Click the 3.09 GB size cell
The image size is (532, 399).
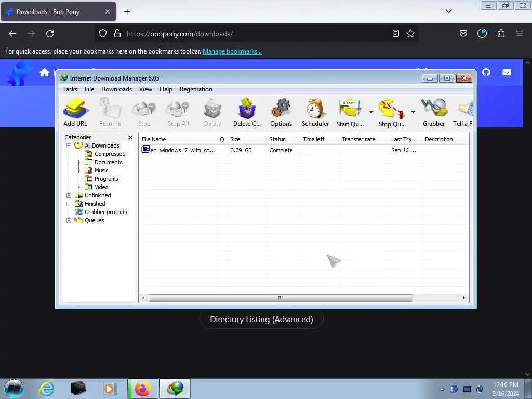(241, 150)
